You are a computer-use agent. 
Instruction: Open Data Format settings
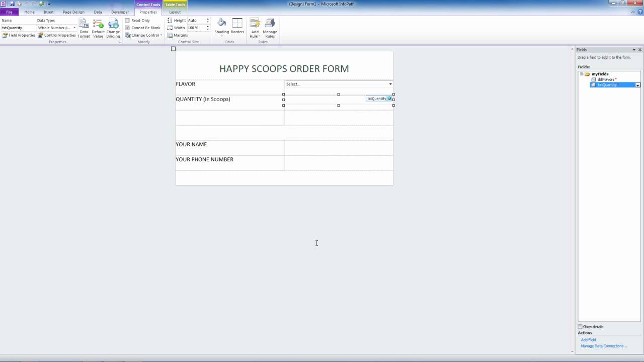coord(84,28)
